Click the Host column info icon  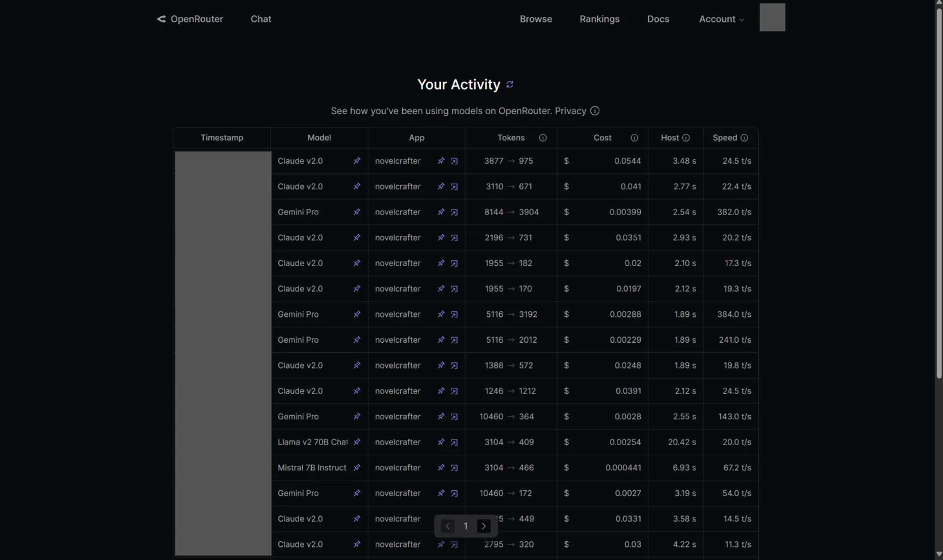(686, 138)
